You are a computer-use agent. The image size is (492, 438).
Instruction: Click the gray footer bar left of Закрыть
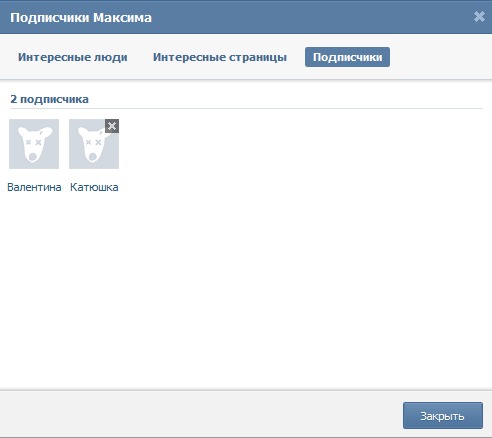pos(200,414)
